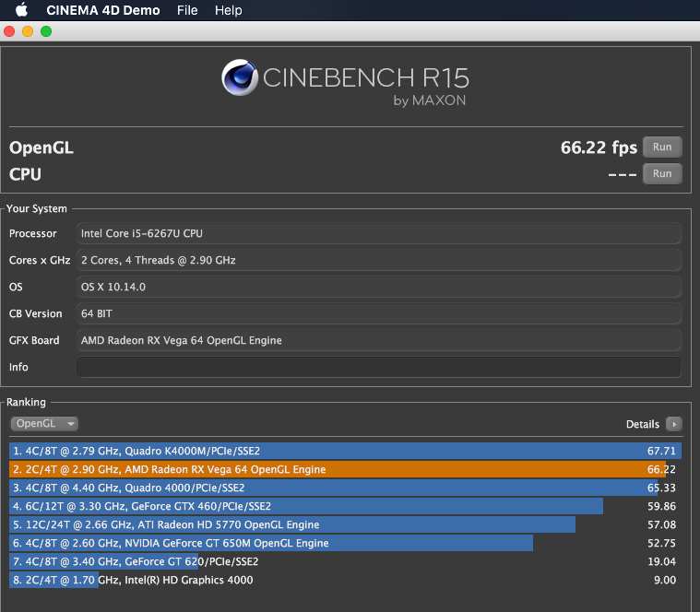Click the CB Version field 64 BIT
Screen dimensions: 700x612
point(378,313)
